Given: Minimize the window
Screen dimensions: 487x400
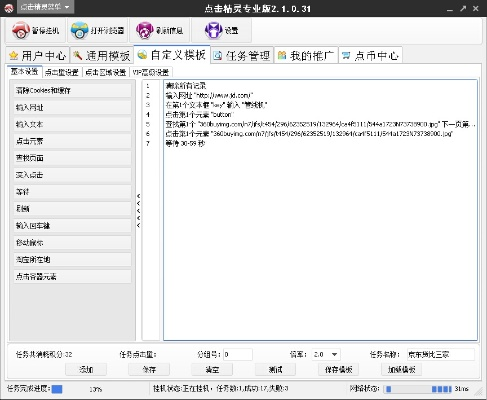Looking at the screenshot, I should tap(450, 9).
